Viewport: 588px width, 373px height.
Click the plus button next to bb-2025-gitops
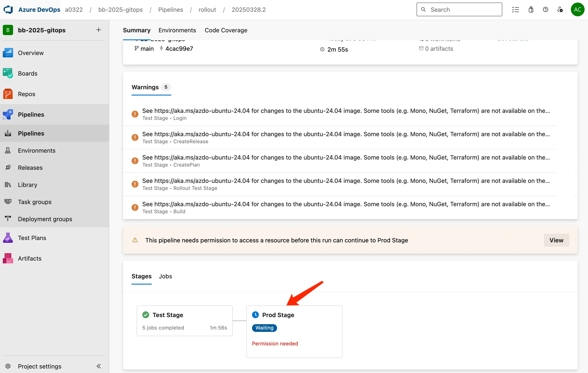click(x=98, y=30)
